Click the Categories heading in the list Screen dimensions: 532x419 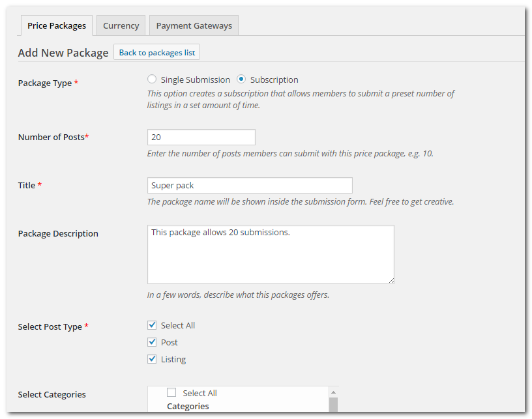(x=188, y=406)
